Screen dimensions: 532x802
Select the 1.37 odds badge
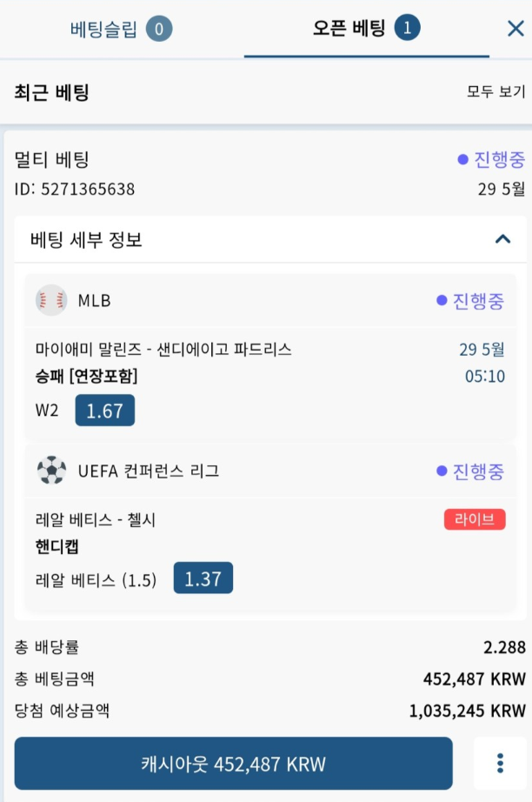coord(203,578)
